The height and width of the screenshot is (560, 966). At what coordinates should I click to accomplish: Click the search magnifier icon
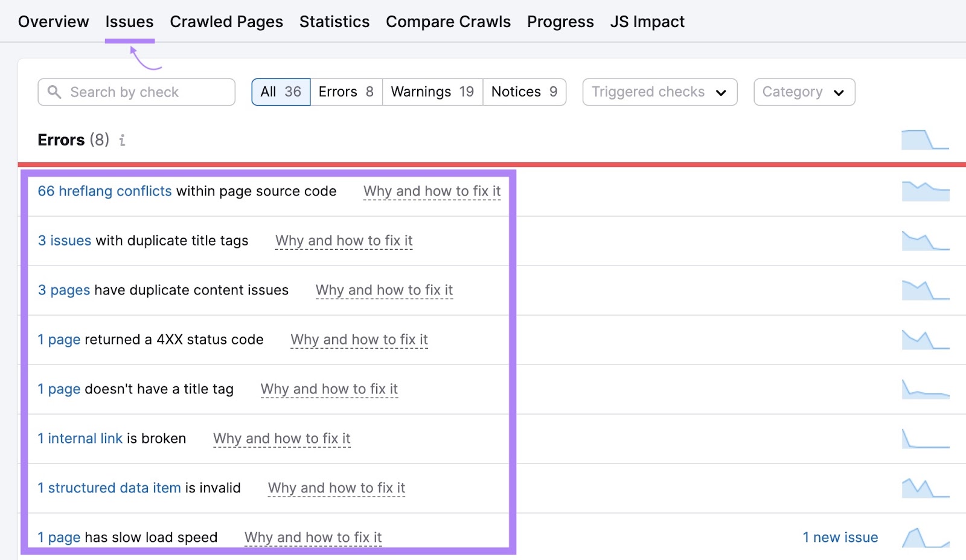coord(55,92)
